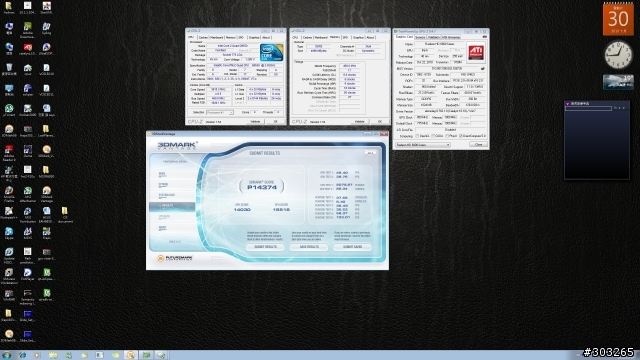Image resolution: width=640 pixels, height=360 pixels.
Task: Toggle the CUDA checkbox in GPU-Z
Action: click(433, 136)
